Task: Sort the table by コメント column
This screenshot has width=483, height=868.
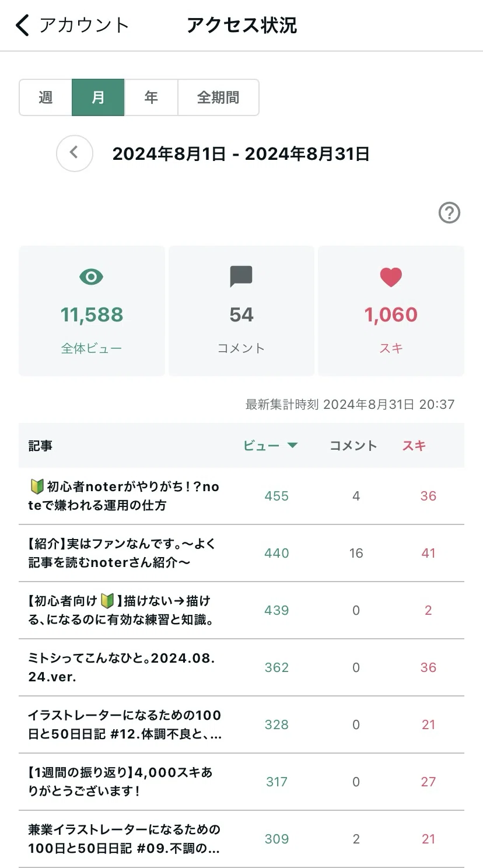Action: pos(353,446)
